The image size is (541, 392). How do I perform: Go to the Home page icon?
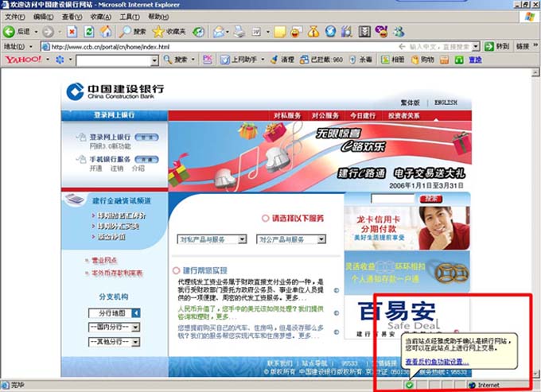(x=106, y=32)
